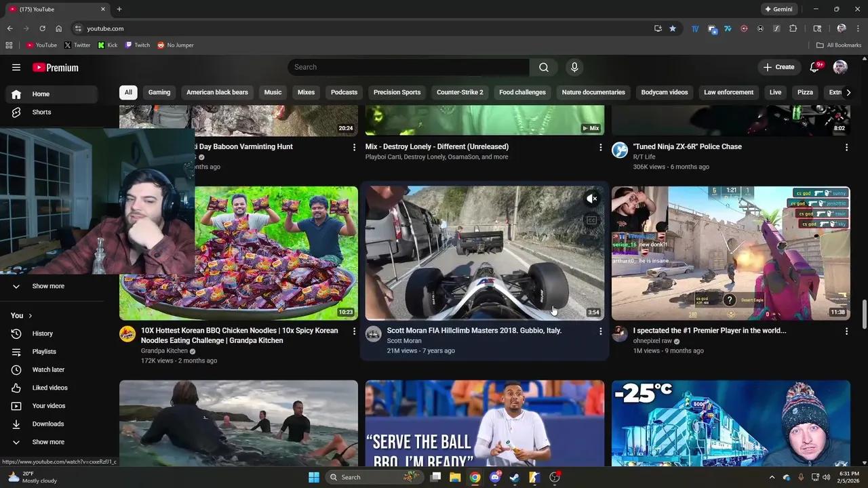Open the Twitter bookmark

[77, 45]
